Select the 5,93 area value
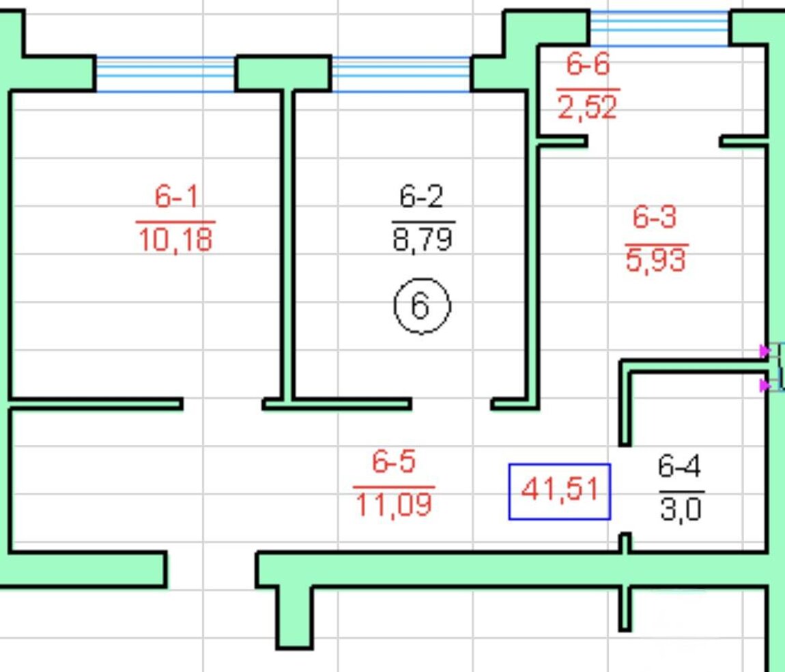 click(x=655, y=261)
